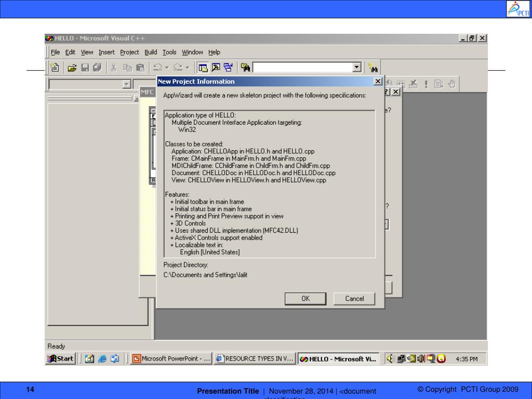Click the project path C:\Documents and Settings\lalit
532x399 pixels.
pyautogui.click(x=205, y=275)
